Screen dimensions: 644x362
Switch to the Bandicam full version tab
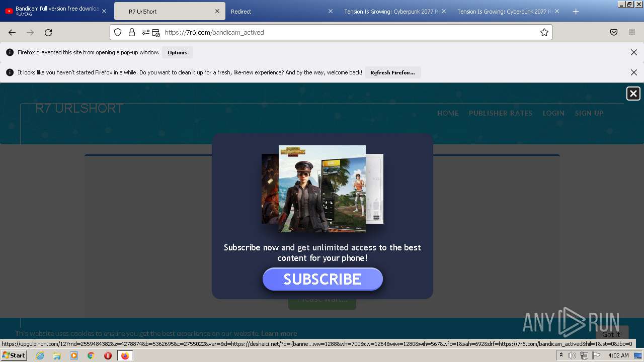coord(56,11)
